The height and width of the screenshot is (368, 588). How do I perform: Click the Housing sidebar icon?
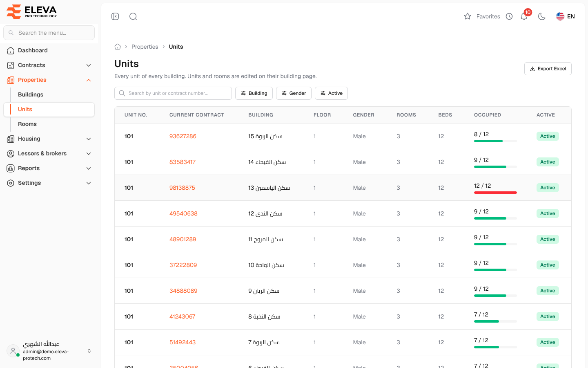point(11,139)
